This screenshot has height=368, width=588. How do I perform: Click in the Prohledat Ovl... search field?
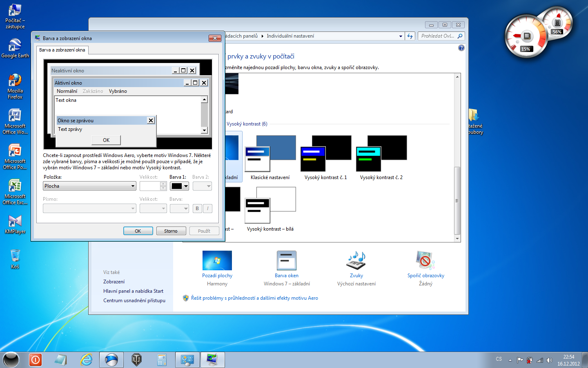437,36
